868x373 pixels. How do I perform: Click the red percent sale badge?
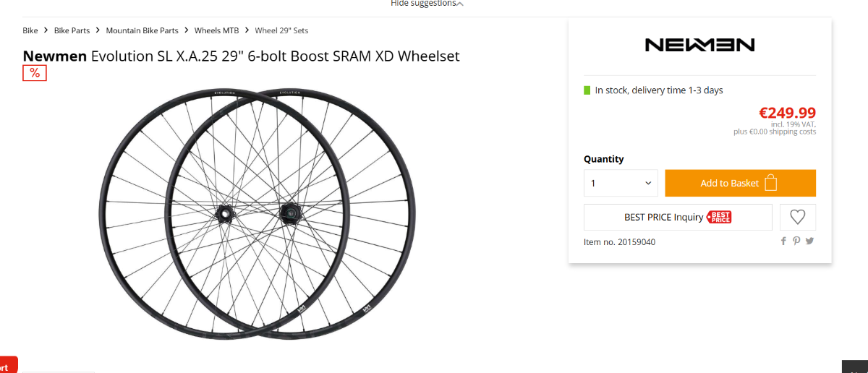[x=35, y=73]
